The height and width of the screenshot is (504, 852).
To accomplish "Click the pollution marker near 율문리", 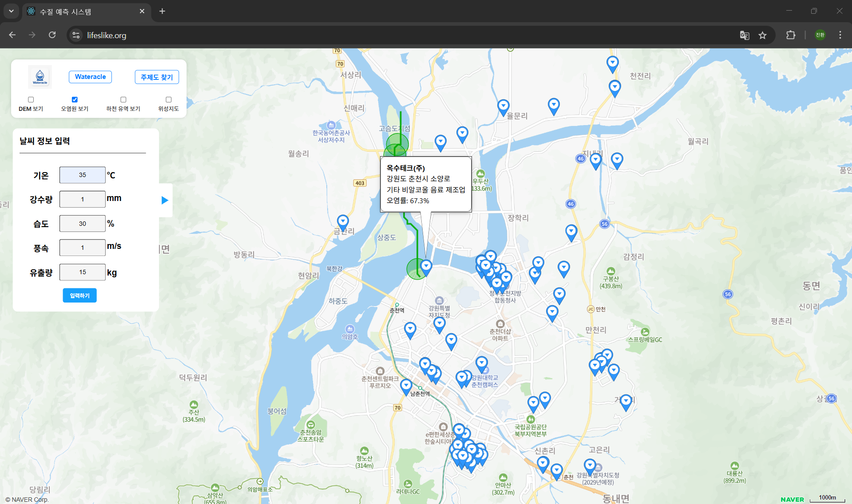I will (503, 108).
